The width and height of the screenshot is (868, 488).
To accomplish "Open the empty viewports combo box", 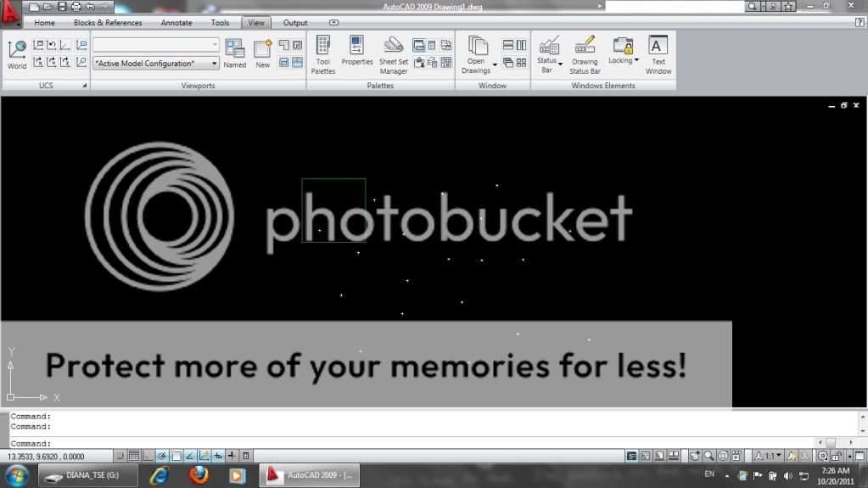I will click(x=155, y=44).
